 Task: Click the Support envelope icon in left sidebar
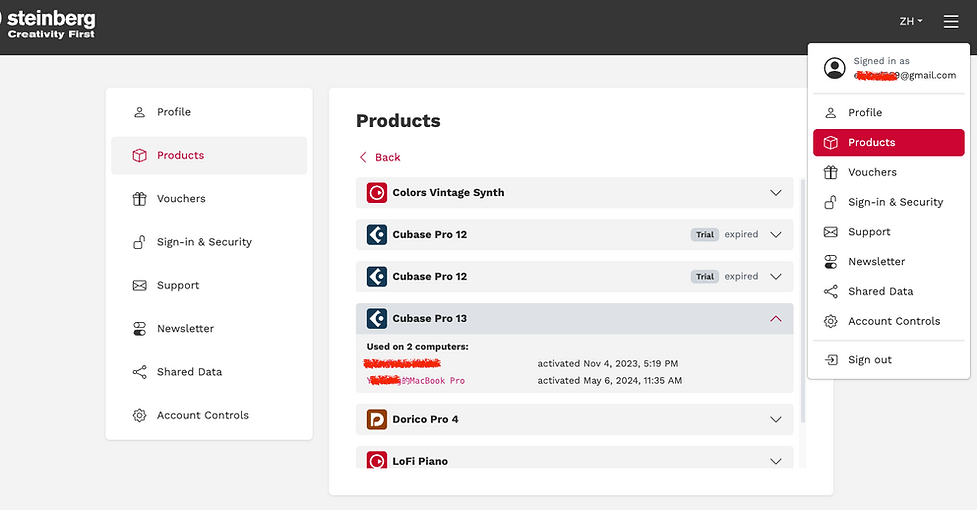click(x=140, y=285)
